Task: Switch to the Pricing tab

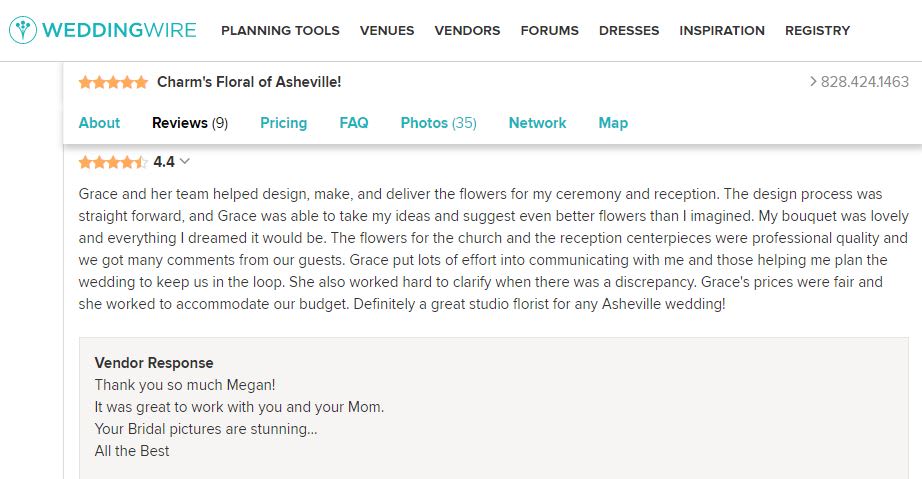Action: (283, 123)
